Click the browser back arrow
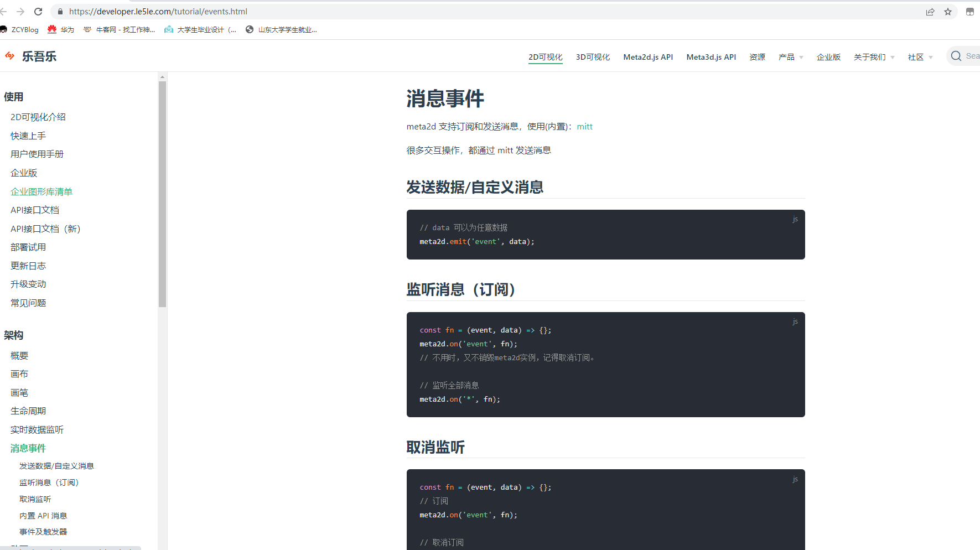The width and height of the screenshot is (980, 550). pos(6,11)
